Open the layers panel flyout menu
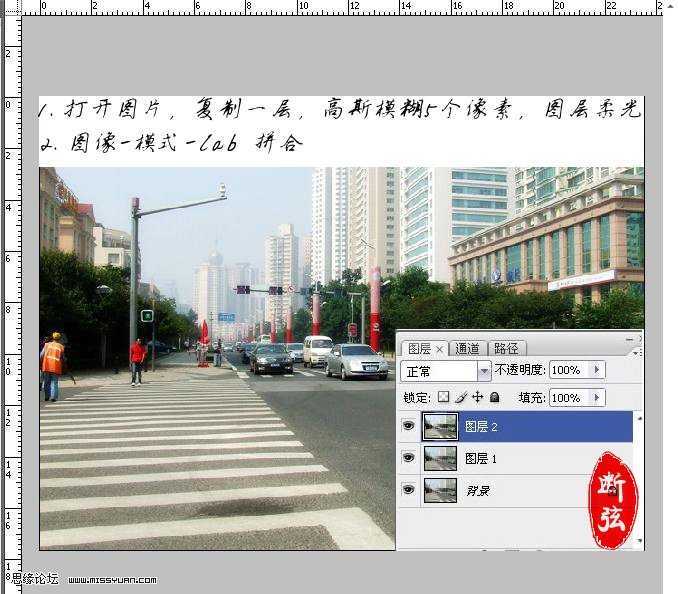Screen dimensions: 678x594 tap(636, 353)
